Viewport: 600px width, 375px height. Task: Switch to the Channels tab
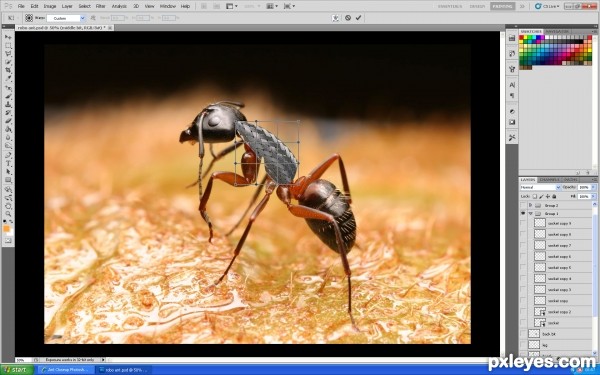click(549, 179)
